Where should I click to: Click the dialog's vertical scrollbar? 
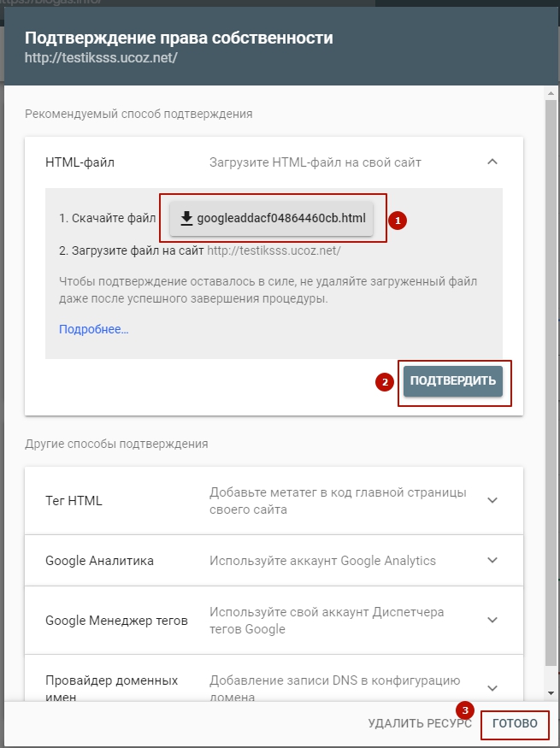click(x=551, y=385)
